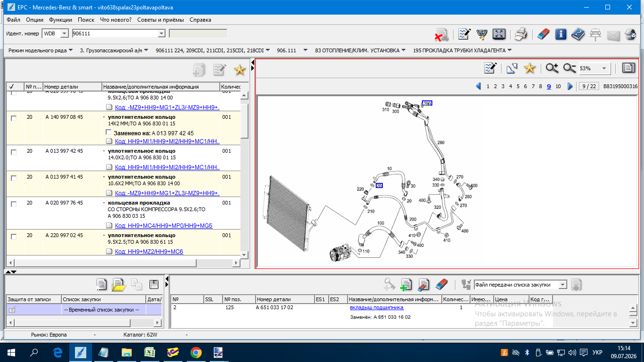Viewport: 644px width, 362px height.
Task: Switch to full-screen view icon
Action: pyautogui.click(x=499, y=34)
